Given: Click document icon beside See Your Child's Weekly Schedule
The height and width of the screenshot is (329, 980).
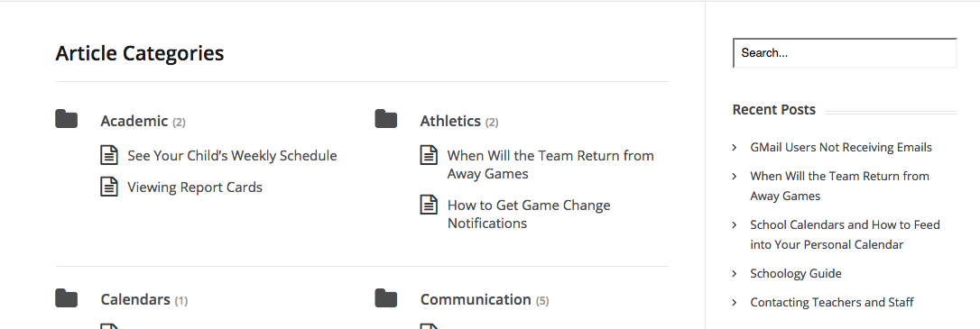Looking at the screenshot, I should 109,155.
